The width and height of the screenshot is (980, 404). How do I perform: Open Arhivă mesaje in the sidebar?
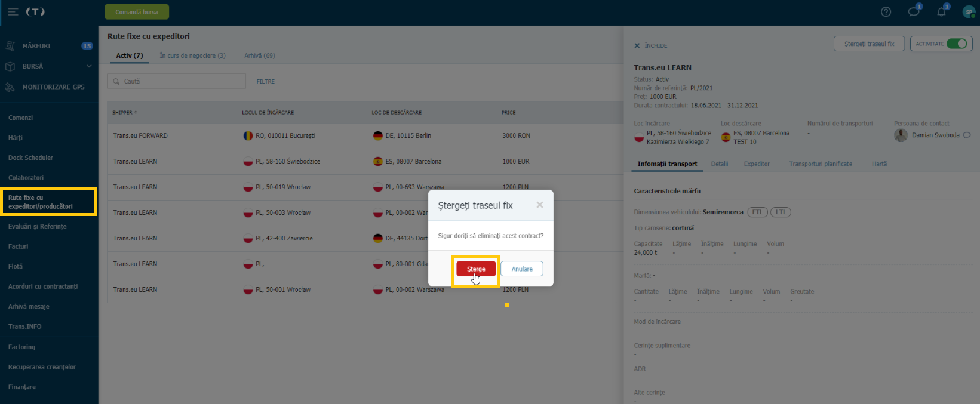coord(29,306)
